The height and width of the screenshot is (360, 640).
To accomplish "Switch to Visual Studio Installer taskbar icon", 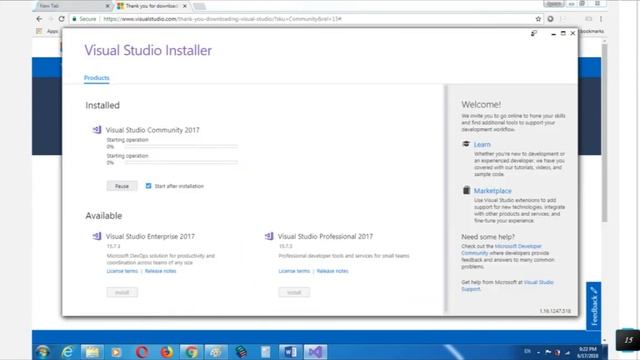I will pos(315,351).
